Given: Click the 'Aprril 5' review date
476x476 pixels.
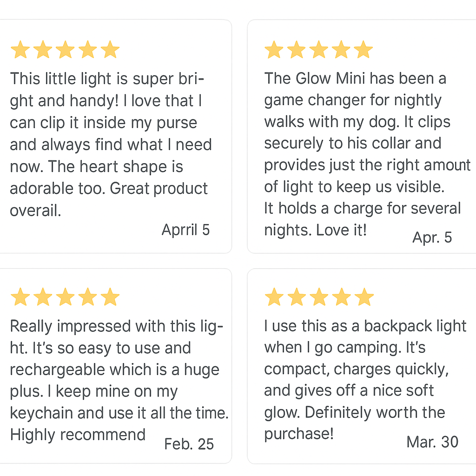Looking at the screenshot, I should (x=185, y=230).
